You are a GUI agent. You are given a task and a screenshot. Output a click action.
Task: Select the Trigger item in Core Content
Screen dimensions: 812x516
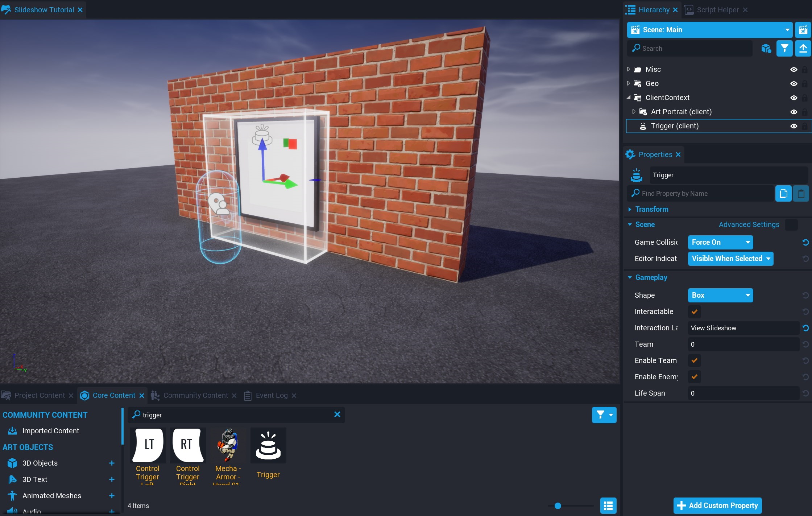click(268, 446)
